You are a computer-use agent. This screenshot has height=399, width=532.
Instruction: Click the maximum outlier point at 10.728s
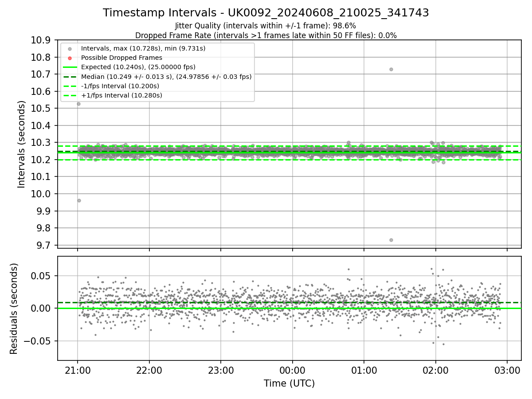coord(391,69)
